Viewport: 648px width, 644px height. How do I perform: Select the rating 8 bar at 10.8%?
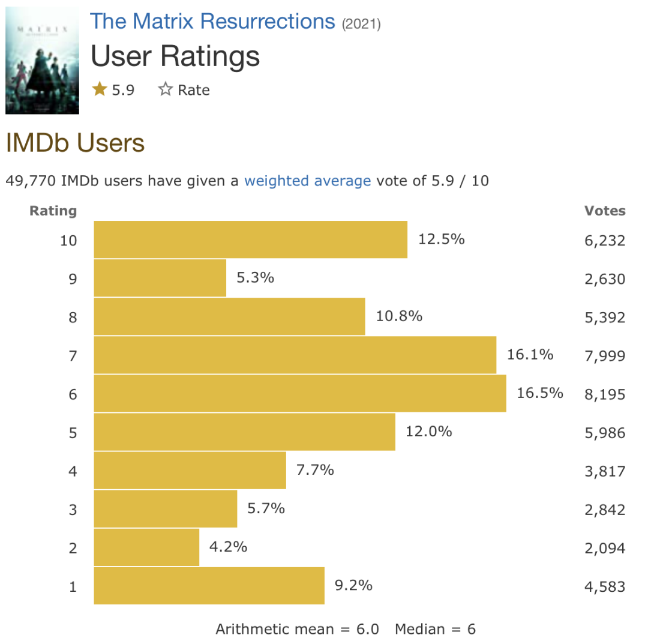tap(229, 317)
